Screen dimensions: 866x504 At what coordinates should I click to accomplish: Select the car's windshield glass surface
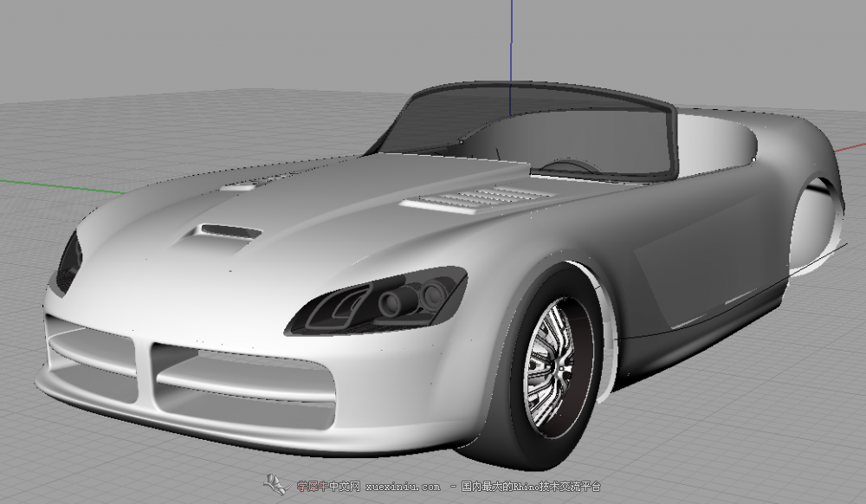(530, 130)
